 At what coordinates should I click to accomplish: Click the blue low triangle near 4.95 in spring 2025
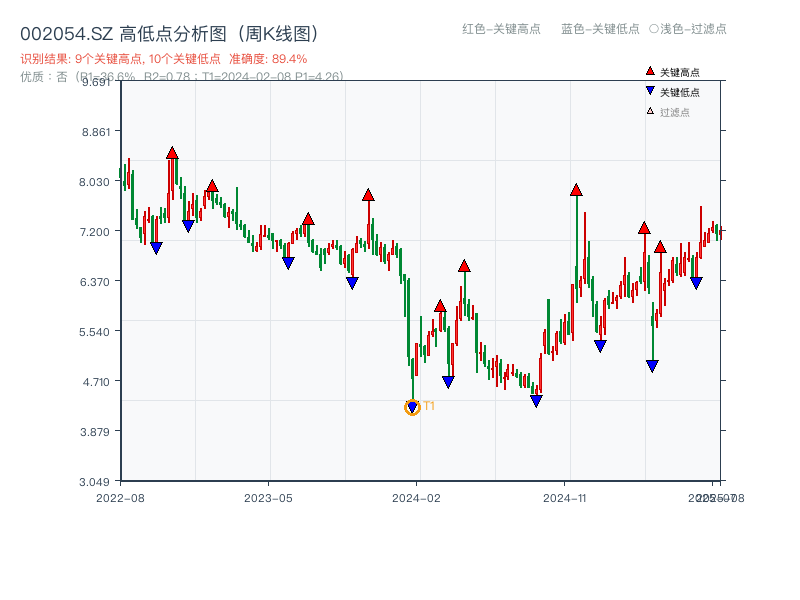click(x=652, y=366)
